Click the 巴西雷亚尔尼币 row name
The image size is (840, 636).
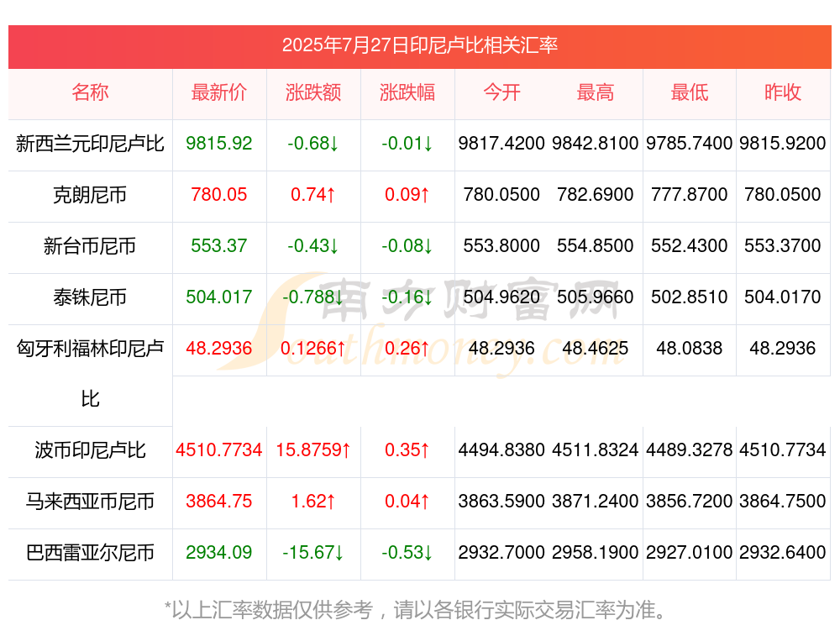point(90,553)
